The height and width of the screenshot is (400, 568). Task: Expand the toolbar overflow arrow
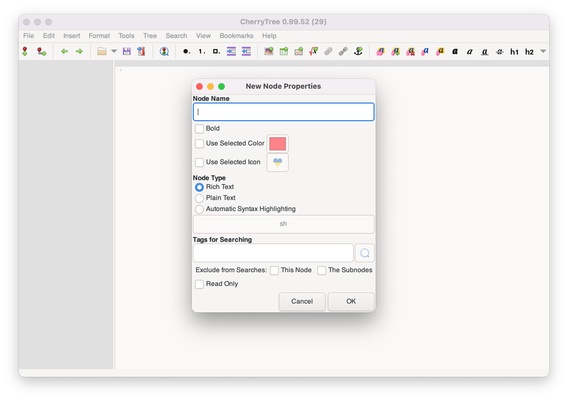coord(543,51)
